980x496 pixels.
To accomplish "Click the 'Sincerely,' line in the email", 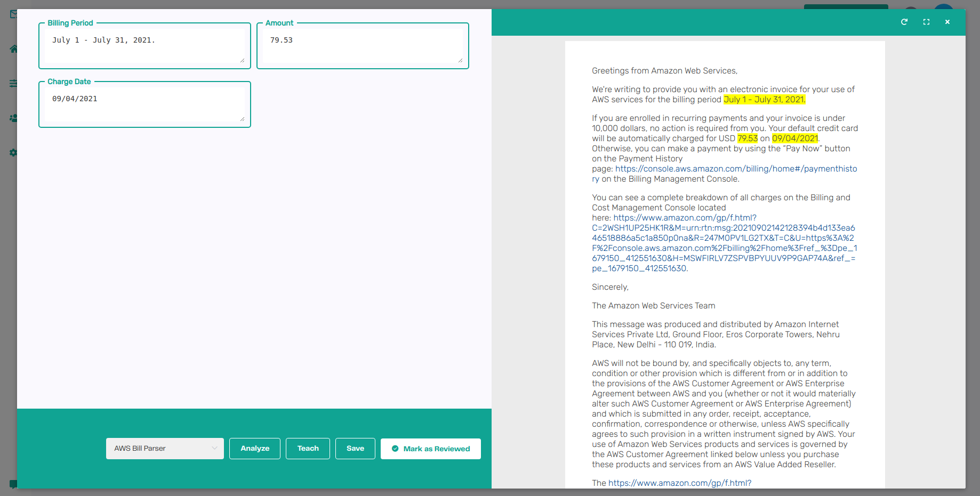I will [x=610, y=287].
